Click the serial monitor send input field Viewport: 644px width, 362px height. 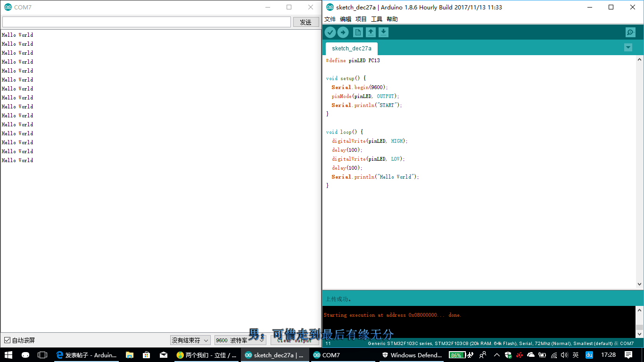(x=147, y=22)
